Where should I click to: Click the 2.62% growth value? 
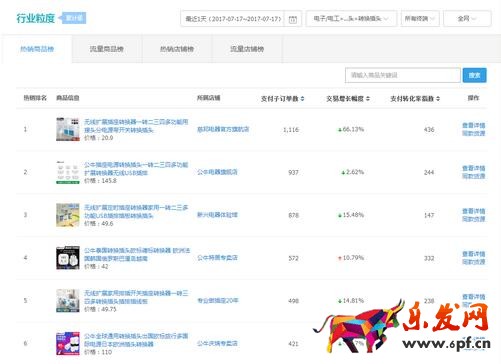[352, 172]
